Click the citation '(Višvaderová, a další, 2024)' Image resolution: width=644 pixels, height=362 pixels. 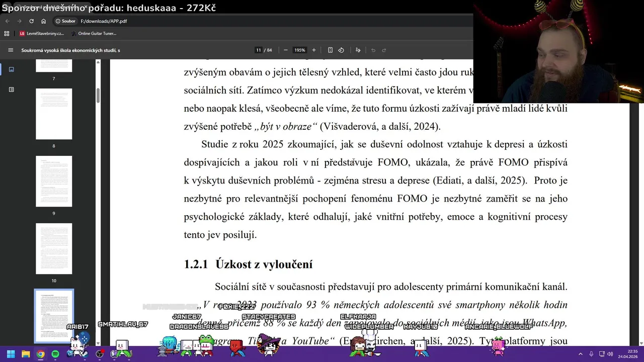380,126
